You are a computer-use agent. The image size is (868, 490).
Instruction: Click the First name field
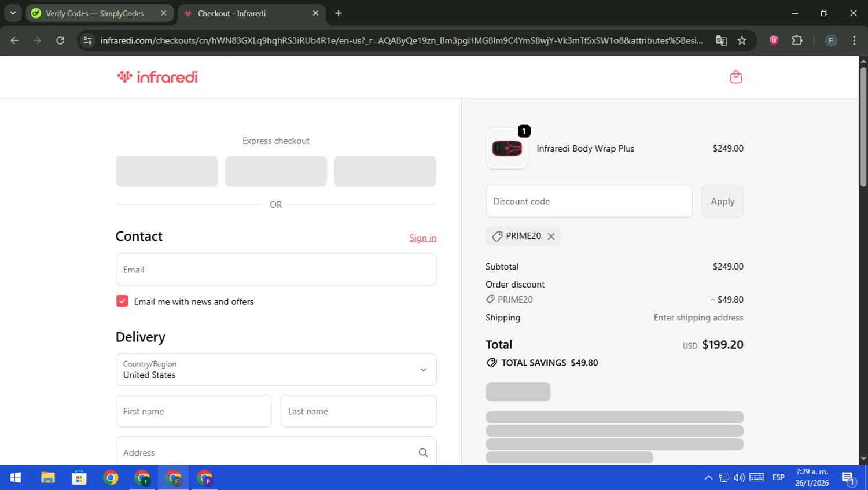193,411
